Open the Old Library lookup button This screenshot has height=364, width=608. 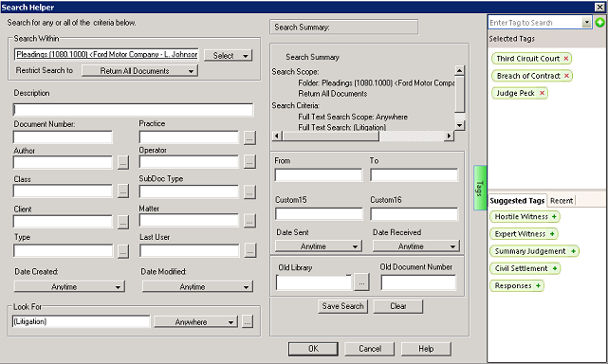pyautogui.click(x=361, y=282)
